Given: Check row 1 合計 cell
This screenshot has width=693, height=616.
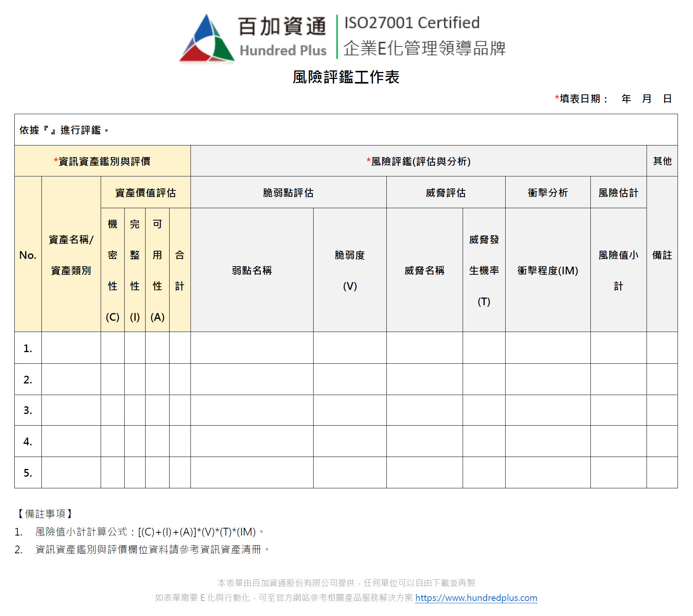Looking at the screenshot, I should pyautogui.click(x=180, y=348).
